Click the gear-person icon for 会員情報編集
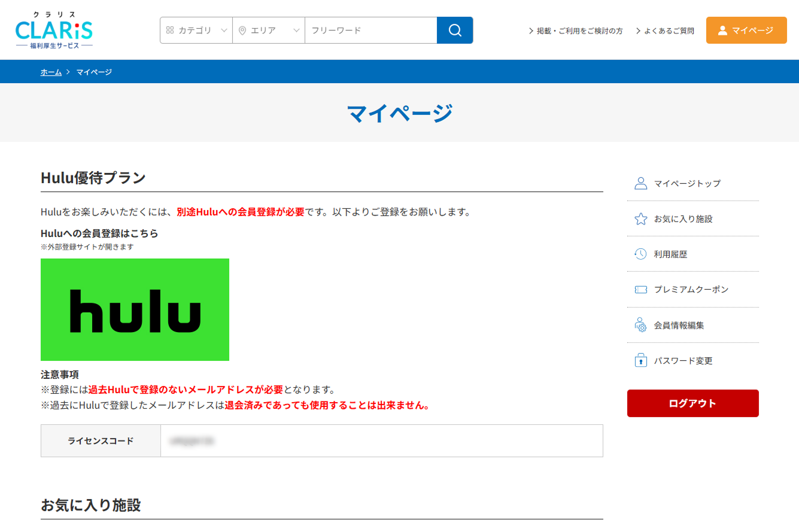Image resolution: width=799 pixels, height=532 pixels. point(640,325)
